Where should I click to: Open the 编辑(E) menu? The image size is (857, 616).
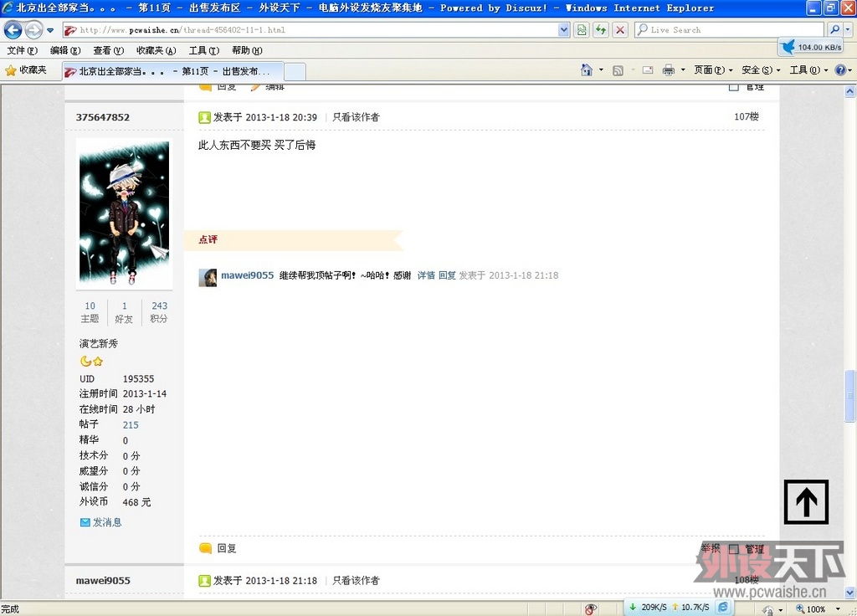click(65, 50)
